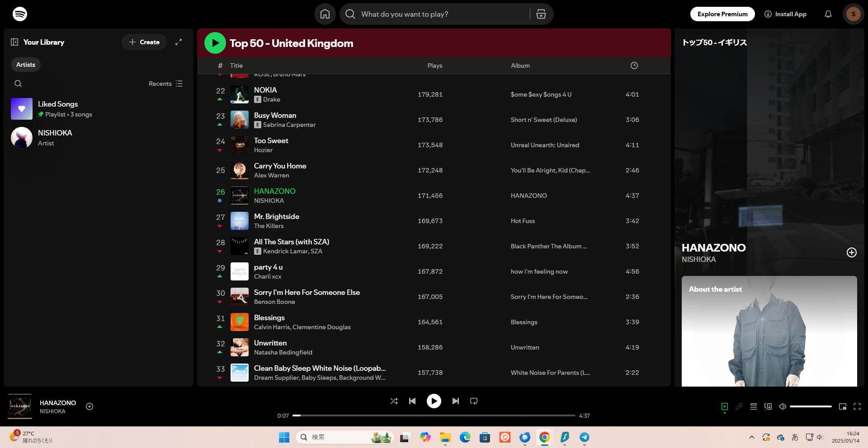Select the Carry You Home track title
Image resolution: width=868 pixels, height=448 pixels.
tap(280, 166)
